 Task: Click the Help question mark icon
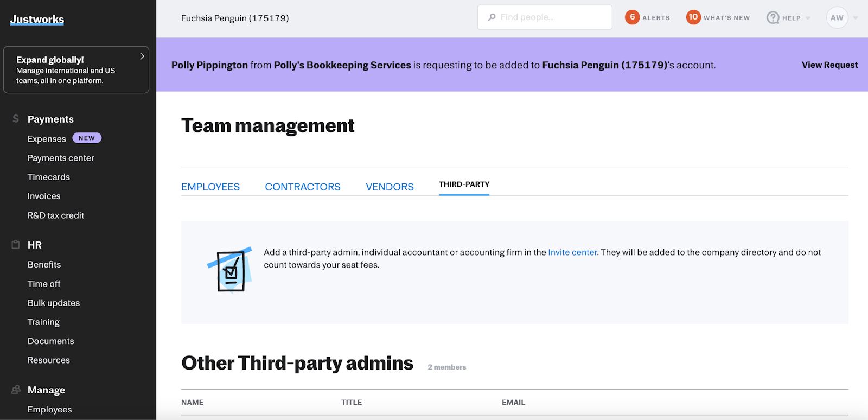pyautogui.click(x=773, y=18)
